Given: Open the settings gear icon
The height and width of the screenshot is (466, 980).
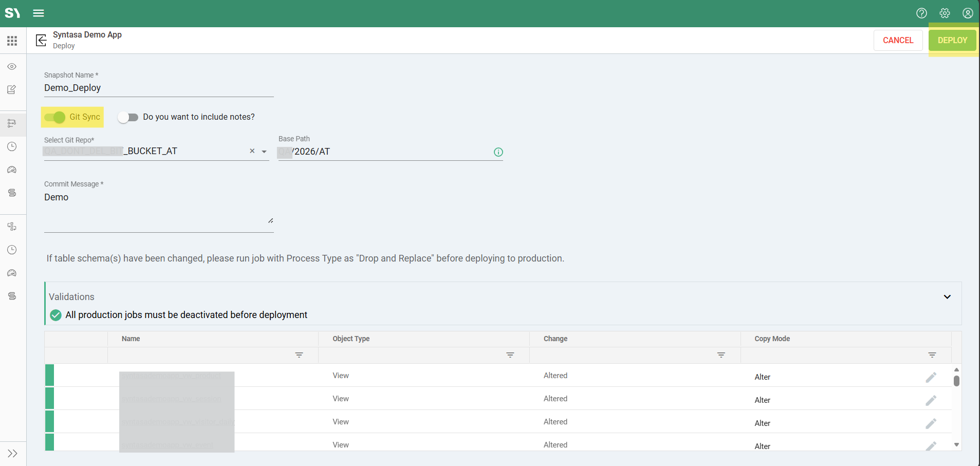Looking at the screenshot, I should pos(945,13).
